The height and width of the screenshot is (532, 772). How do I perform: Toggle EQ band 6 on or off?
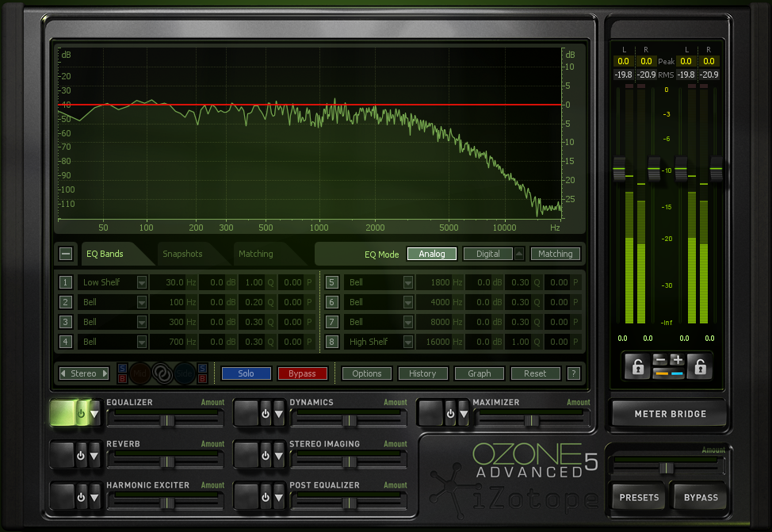coord(332,302)
